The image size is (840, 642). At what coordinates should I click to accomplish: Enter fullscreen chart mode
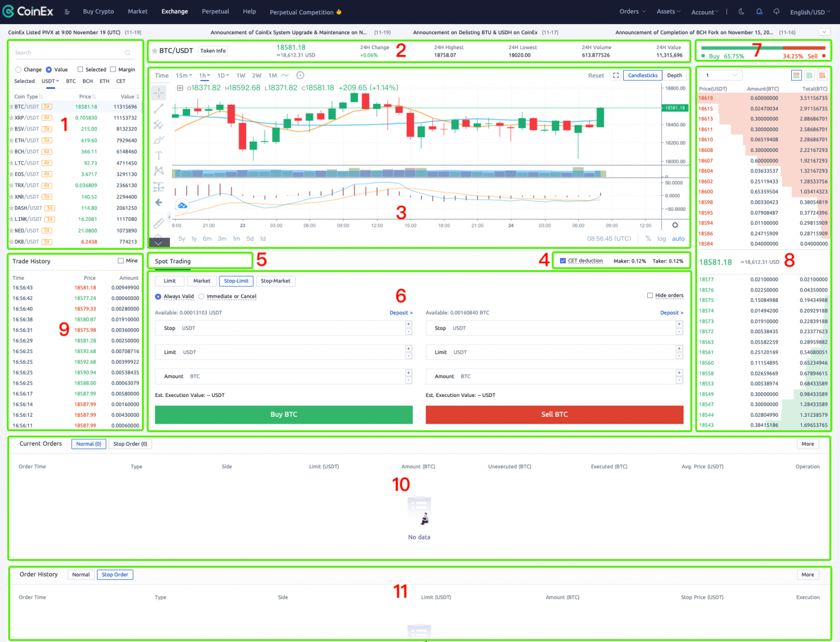[616, 75]
